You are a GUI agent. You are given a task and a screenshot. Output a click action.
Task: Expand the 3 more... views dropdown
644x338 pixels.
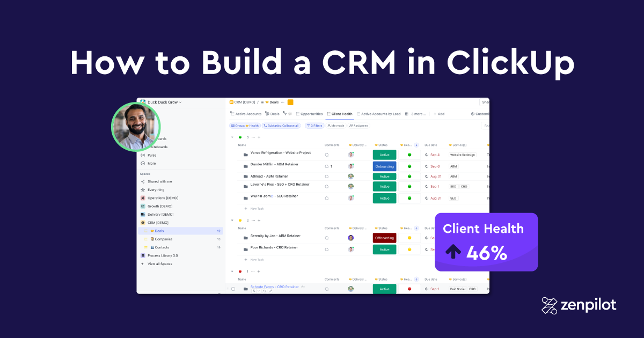418,114
